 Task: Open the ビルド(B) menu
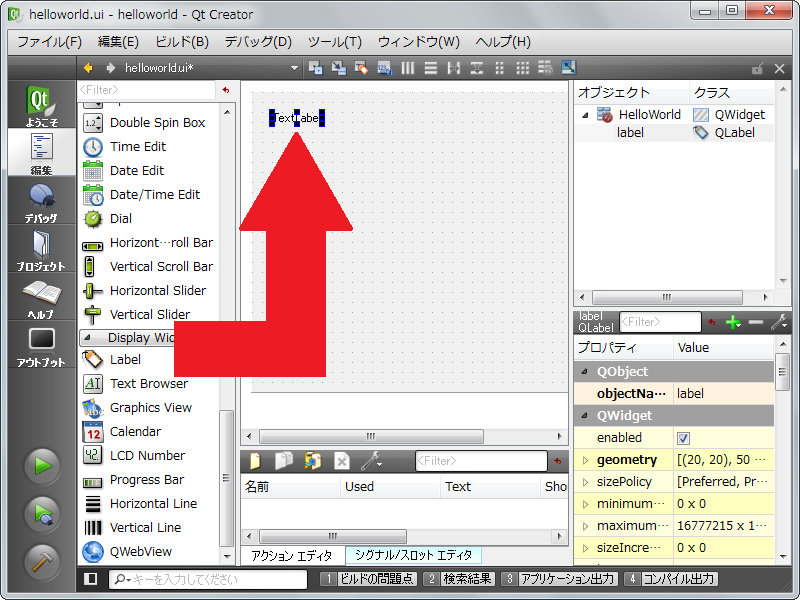tap(181, 42)
